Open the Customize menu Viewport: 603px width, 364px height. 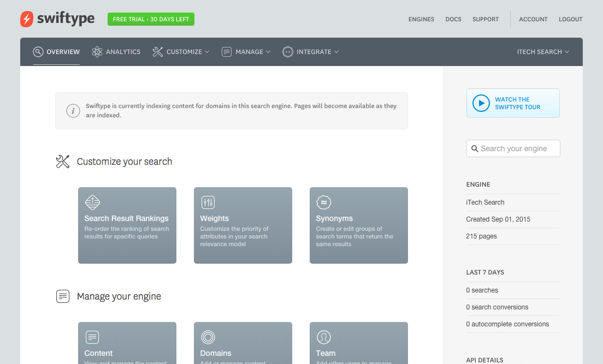(181, 52)
